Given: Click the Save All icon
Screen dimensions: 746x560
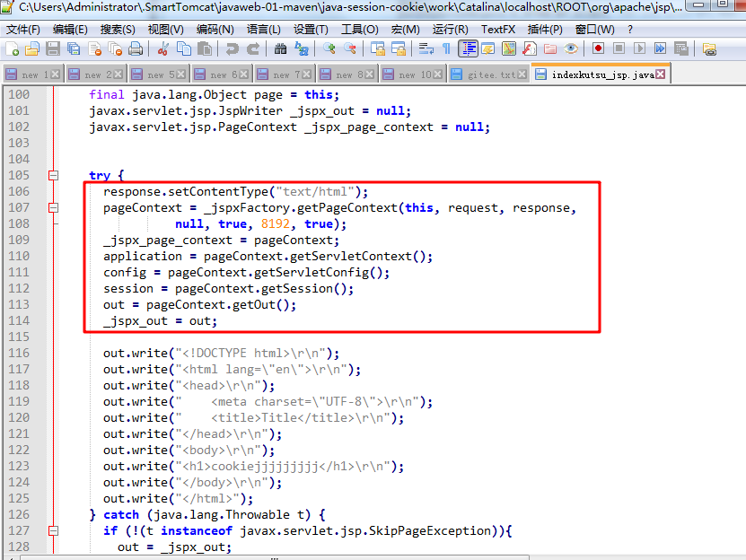Looking at the screenshot, I should (74, 49).
